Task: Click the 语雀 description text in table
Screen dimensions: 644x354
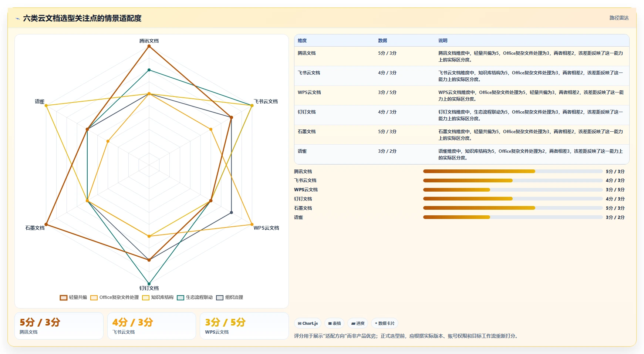Action: coord(531,155)
